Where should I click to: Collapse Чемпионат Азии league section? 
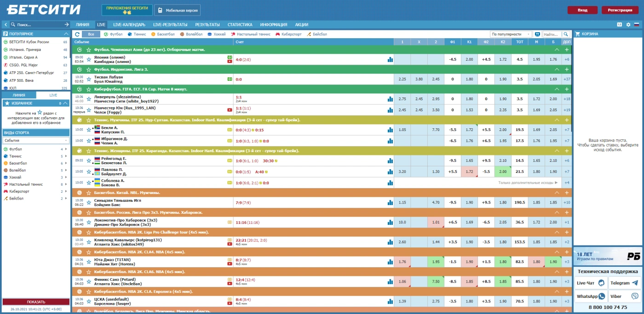pos(557,49)
